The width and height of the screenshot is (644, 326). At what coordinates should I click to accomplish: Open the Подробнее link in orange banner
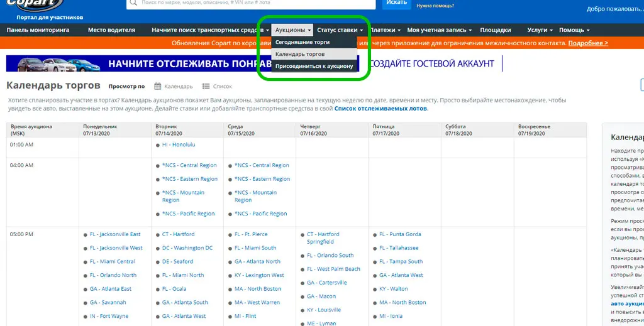pos(588,43)
